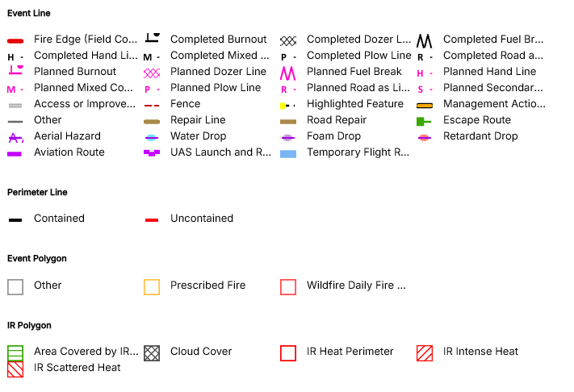Click the UAS Launch and Recovery symbol
This screenshot has height=392, width=574.
point(152,152)
